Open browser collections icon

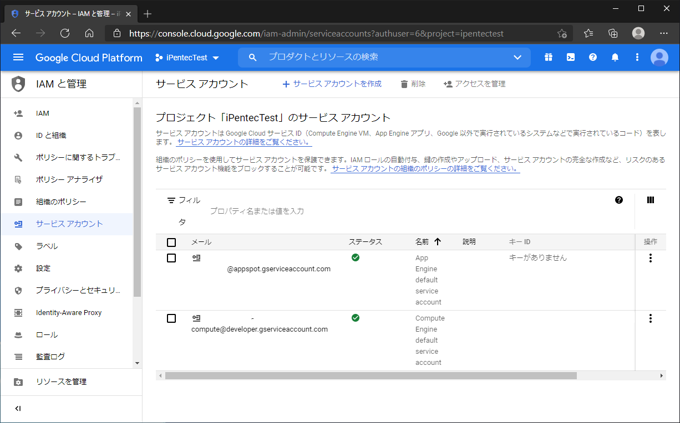tap(613, 33)
